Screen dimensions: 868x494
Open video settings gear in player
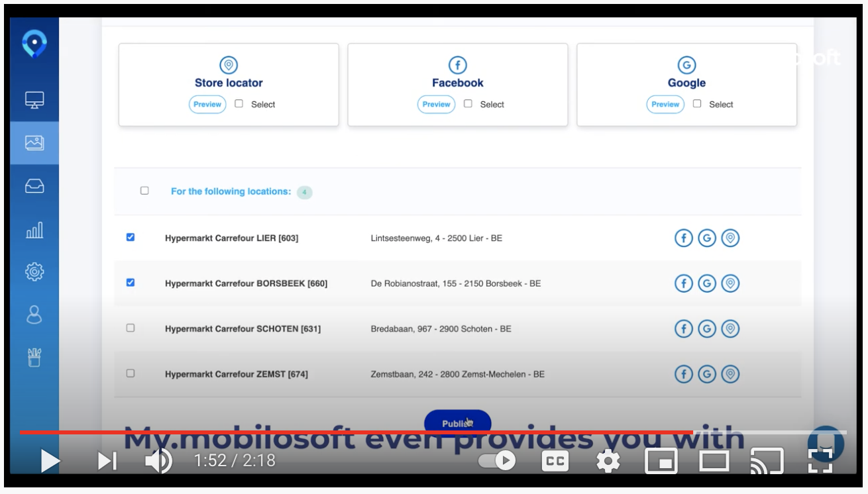(608, 461)
